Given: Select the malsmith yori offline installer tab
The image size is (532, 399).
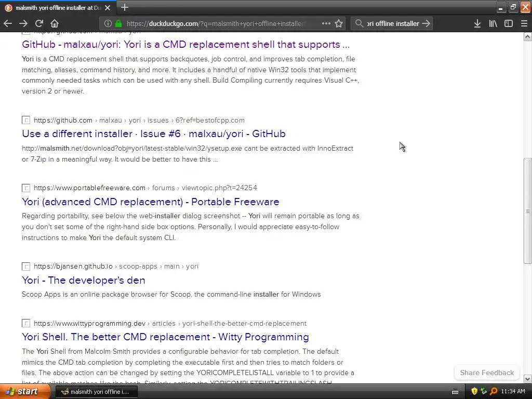Looking at the screenshot, I should coord(58,7).
